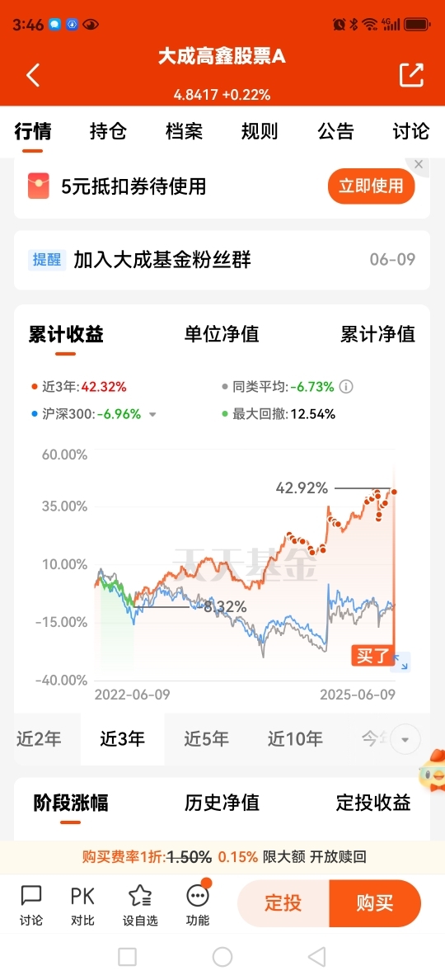Expand the 沪深300 benchmark dropdown arrow
The height and width of the screenshot is (980, 445).
click(152, 414)
